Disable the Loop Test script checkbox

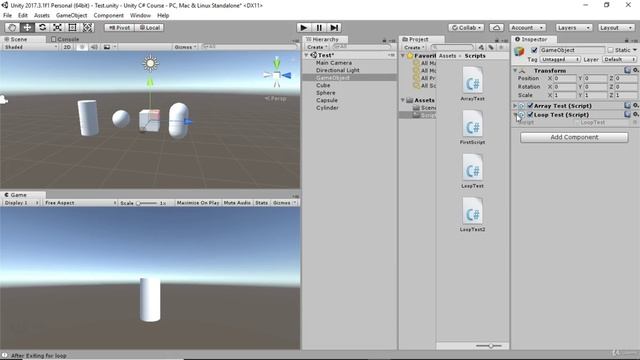tap(530, 115)
